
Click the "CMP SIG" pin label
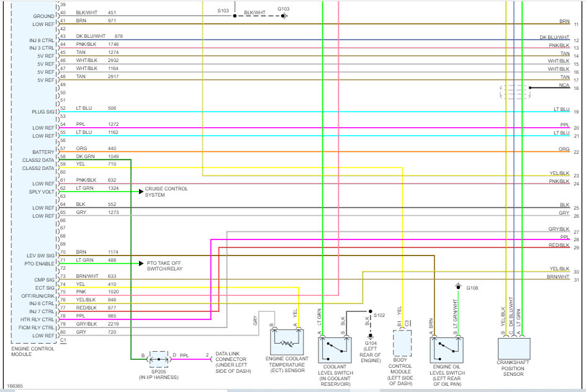pos(44,280)
